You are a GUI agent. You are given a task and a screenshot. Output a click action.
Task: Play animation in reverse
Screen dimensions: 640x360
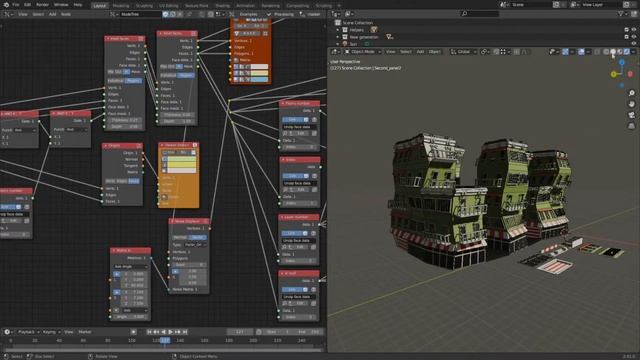click(164, 332)
